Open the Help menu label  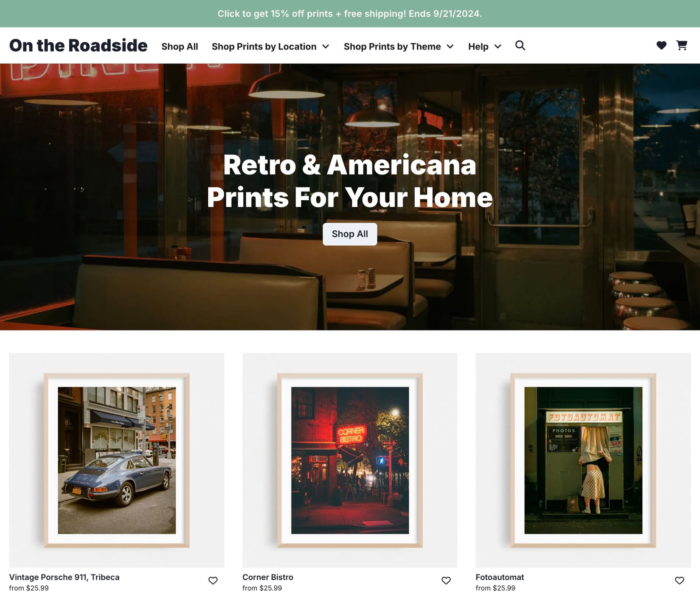[x=478, y=46]
